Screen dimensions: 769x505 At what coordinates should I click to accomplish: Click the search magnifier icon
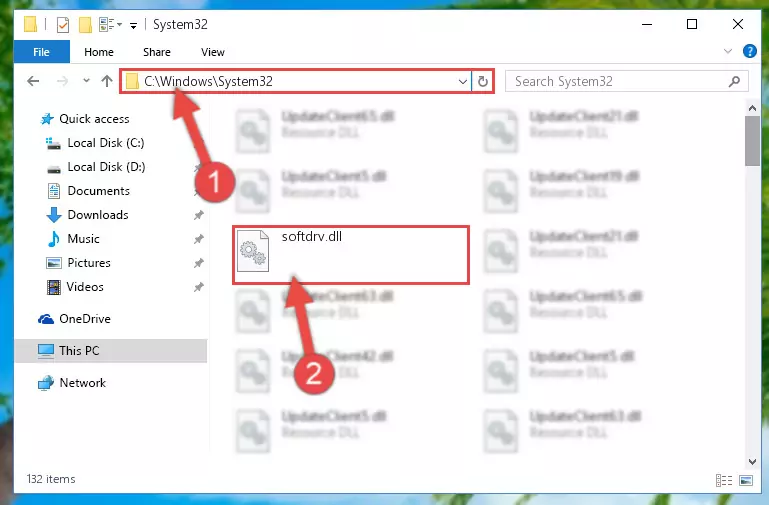734,81
